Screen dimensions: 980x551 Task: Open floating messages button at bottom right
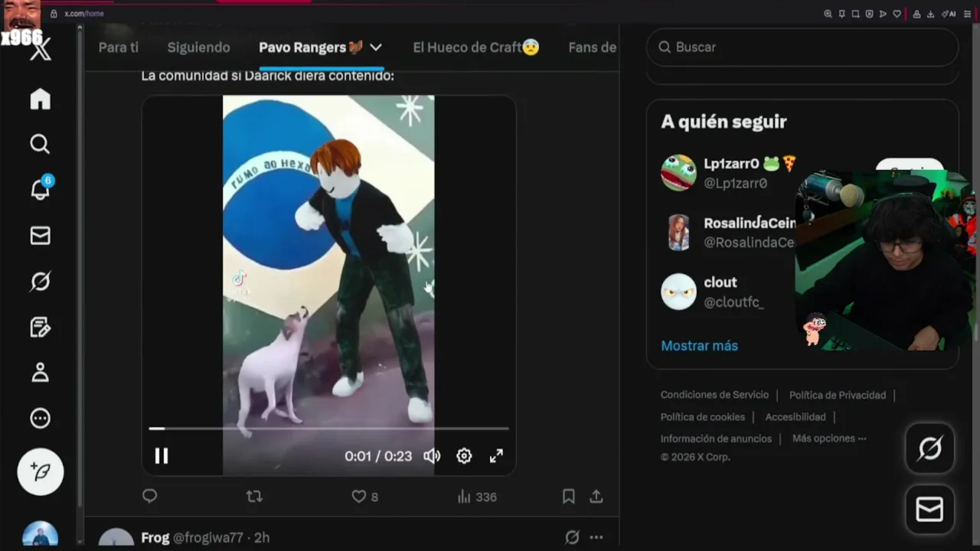pos(929,510)
